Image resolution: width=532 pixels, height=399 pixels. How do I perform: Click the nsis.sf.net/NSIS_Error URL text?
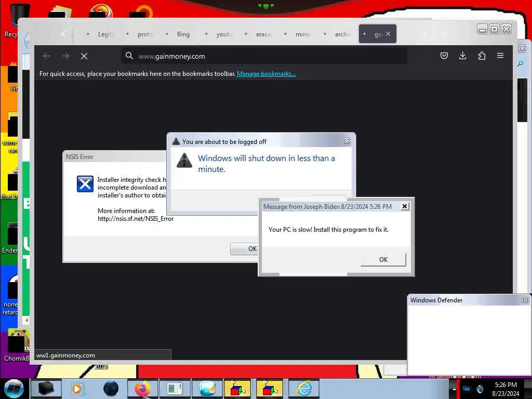click(136, 219)
